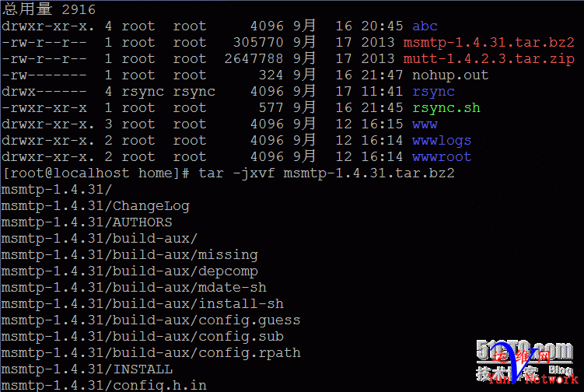584x392 pixels.
Task: Click the output line msmtp-1.4.31/INSTALL
Action: point(87,369)
